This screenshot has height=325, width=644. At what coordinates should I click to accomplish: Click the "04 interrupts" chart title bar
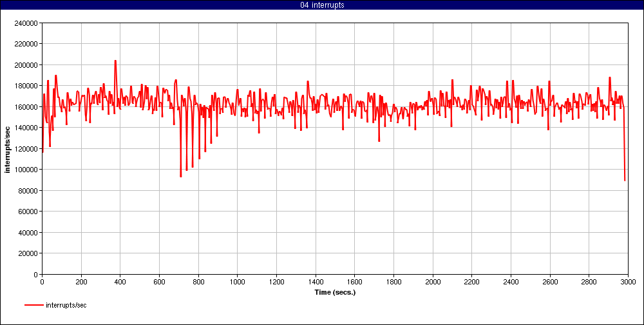[x=322, y=5]
